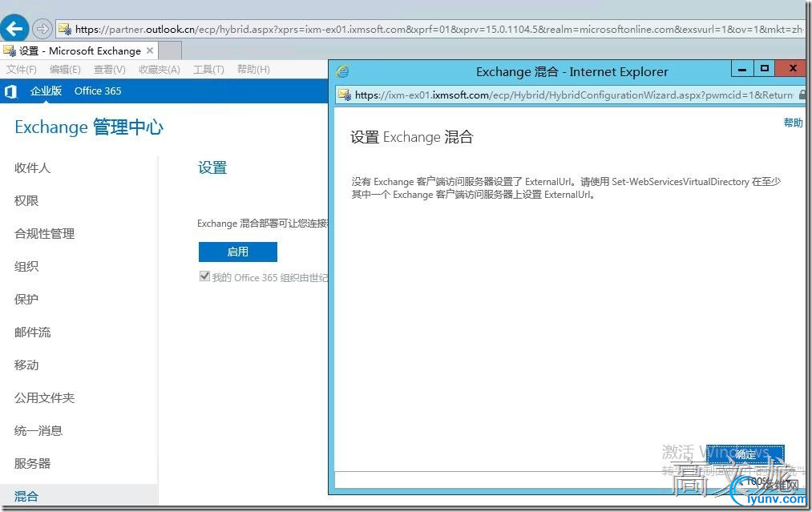812x512 pixels.
Task: Switch to the Office 365 tab
Action: [98, 91]
